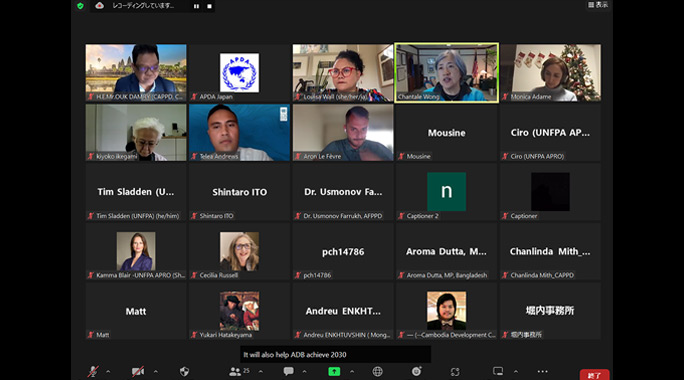The image size is (684, 380).
Task: Click the meeting encryption shield icon
Action: tap(80, 6)
